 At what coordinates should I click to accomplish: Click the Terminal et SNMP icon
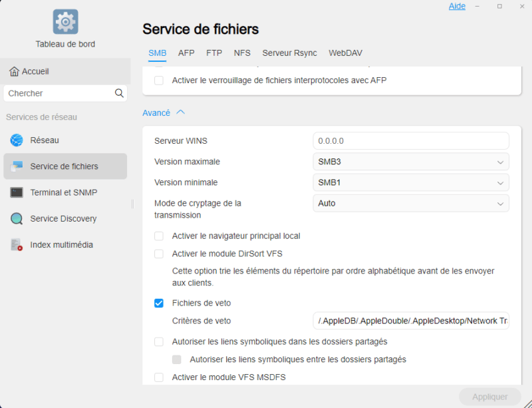pos(17,192)
